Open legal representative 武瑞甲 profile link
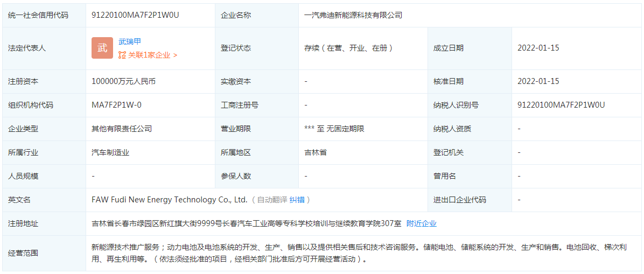644x274 pixels. 130,41
